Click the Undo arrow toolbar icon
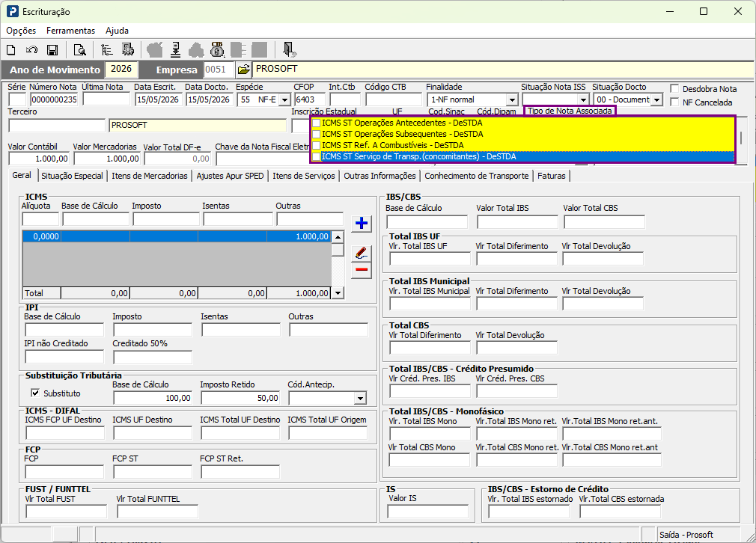This screenshot has width=756, height=543. (32, 49)
